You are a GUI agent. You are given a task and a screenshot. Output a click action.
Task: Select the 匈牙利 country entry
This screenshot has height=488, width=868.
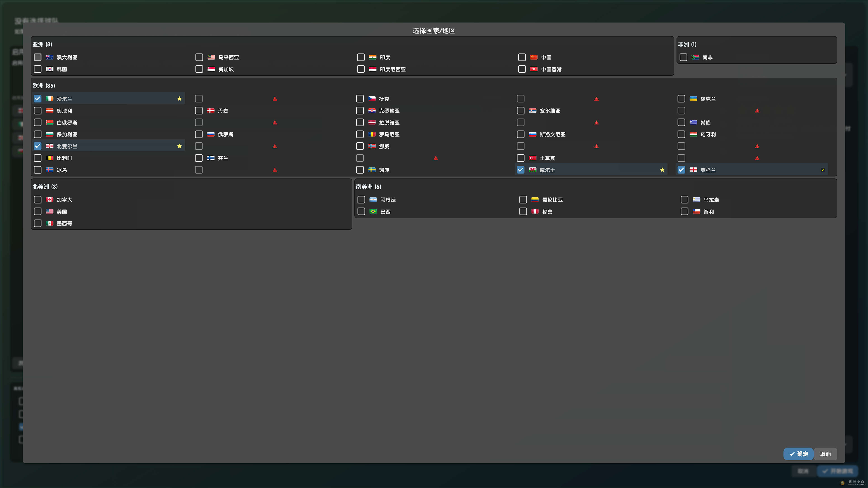708,134
